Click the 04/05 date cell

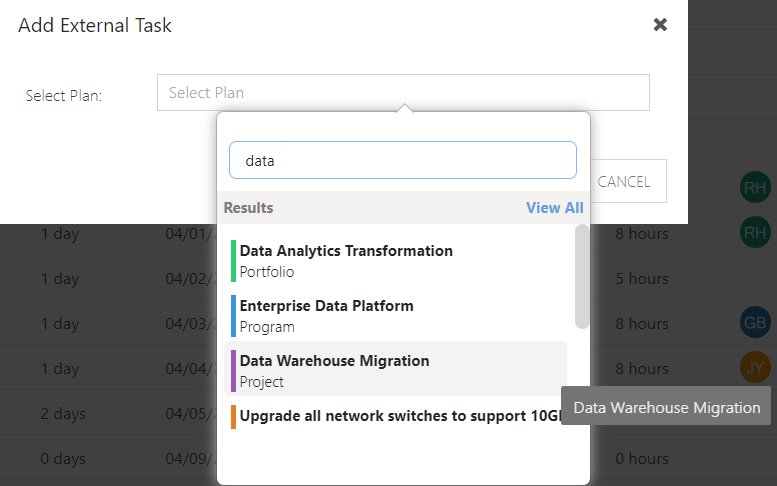191,414
